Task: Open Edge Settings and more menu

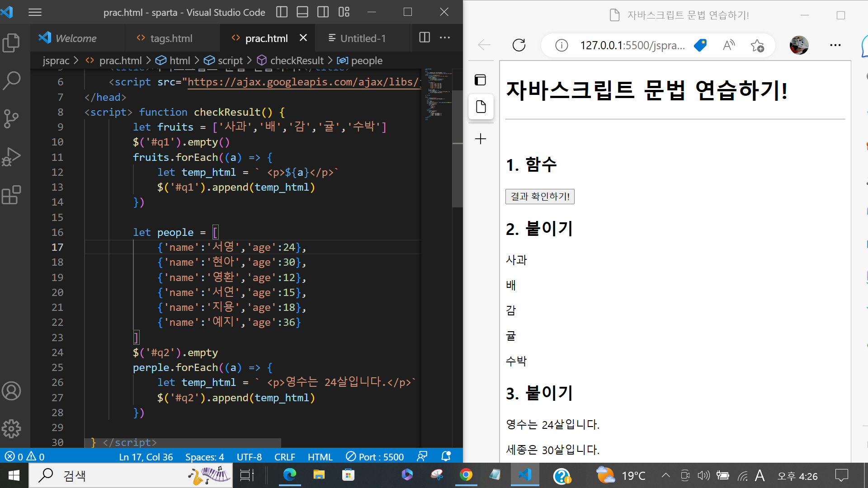Action: (x=835, y=45)
